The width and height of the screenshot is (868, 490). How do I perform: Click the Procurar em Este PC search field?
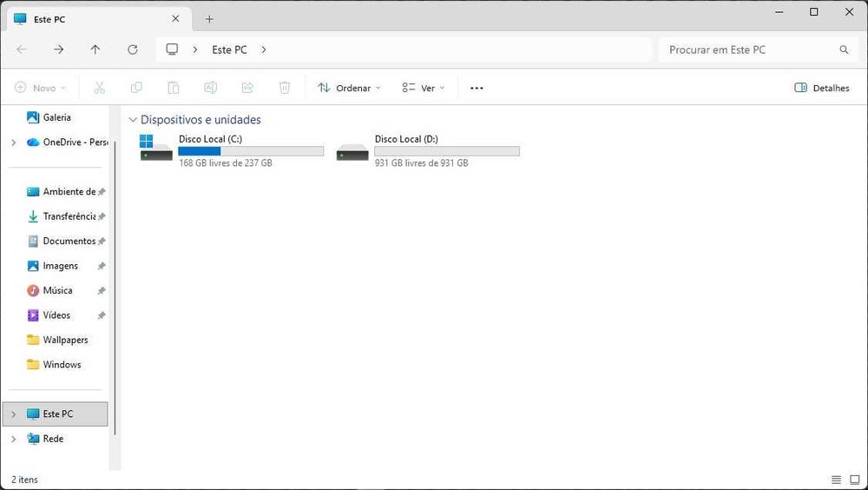tap(757, 50)
